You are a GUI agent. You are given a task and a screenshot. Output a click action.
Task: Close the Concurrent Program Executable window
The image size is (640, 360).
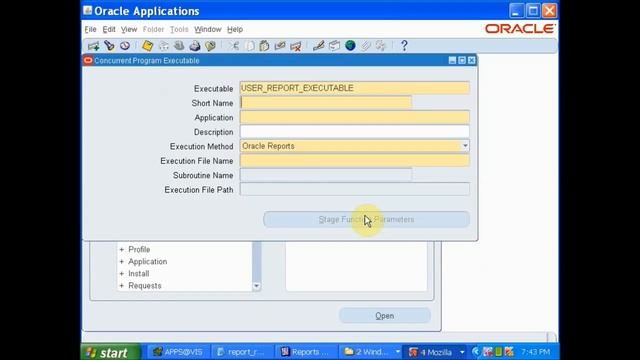coord(471,60)
